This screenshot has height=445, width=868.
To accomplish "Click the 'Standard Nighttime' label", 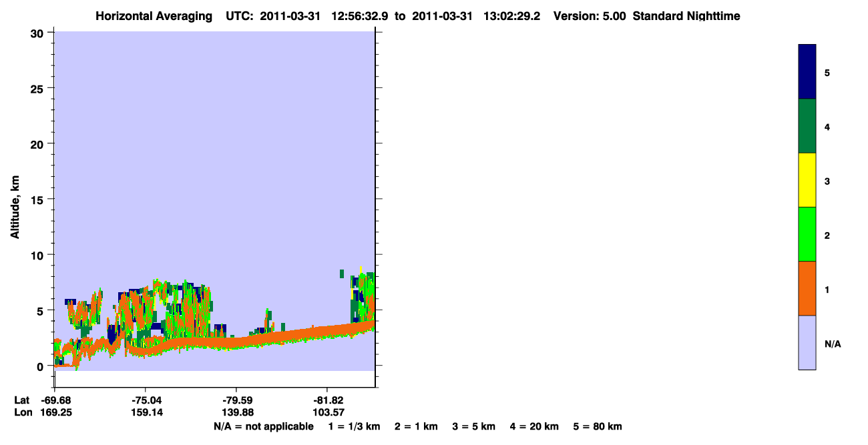I will tap(686, 16).
